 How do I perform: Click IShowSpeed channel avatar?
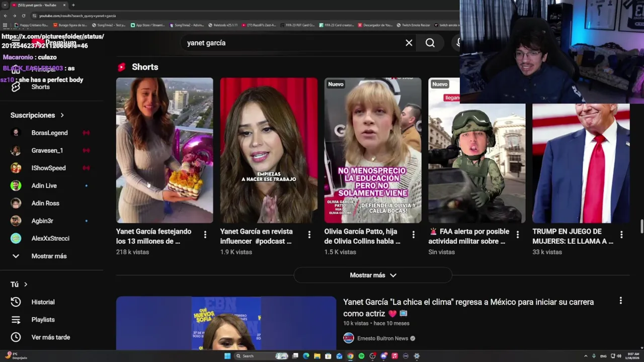(x=16, y=168)
